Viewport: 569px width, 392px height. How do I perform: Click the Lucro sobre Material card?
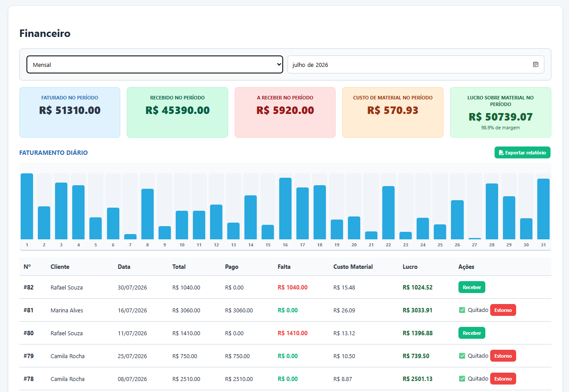pyautogui.click(x=500, y=112)
